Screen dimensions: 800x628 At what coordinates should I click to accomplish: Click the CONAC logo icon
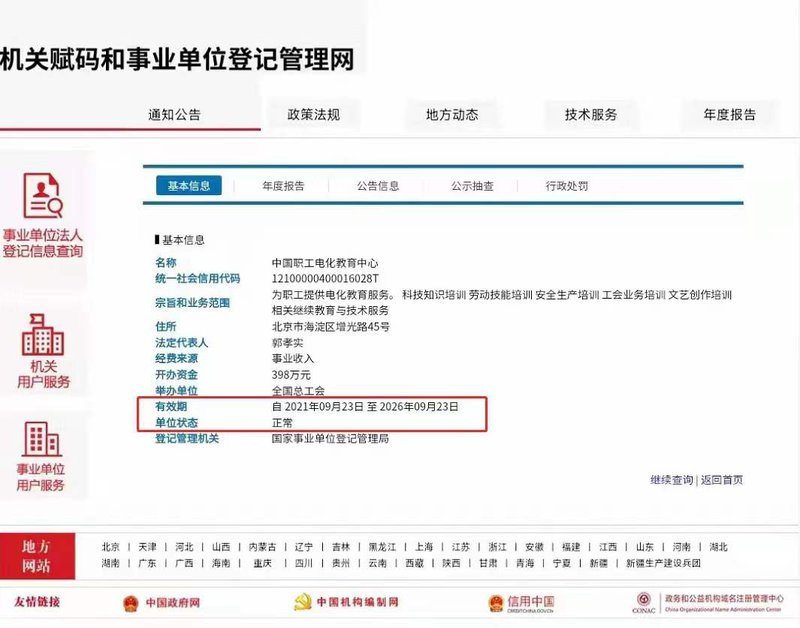point(643,602)
